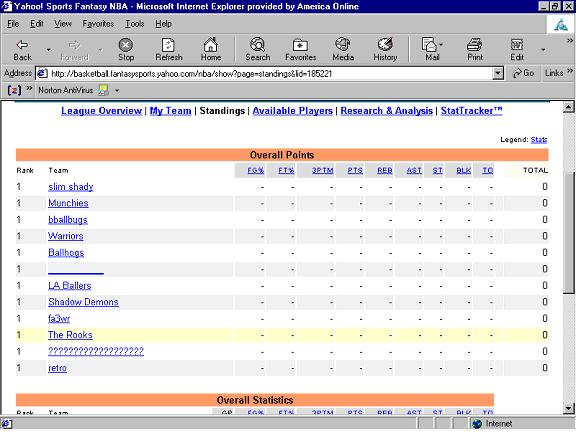
Task: Open slim shady team link
Action: 71,187
